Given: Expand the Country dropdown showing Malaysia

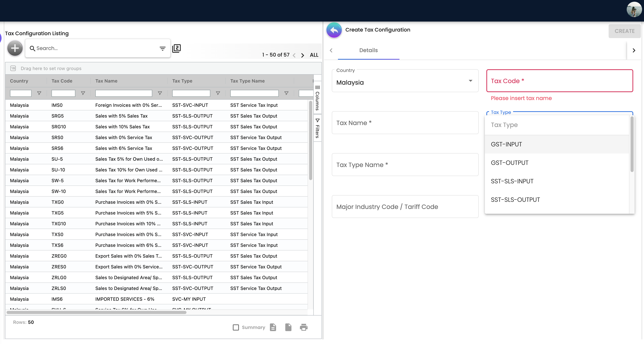Looking at the screenshot, I should click(x=405, y=81).
